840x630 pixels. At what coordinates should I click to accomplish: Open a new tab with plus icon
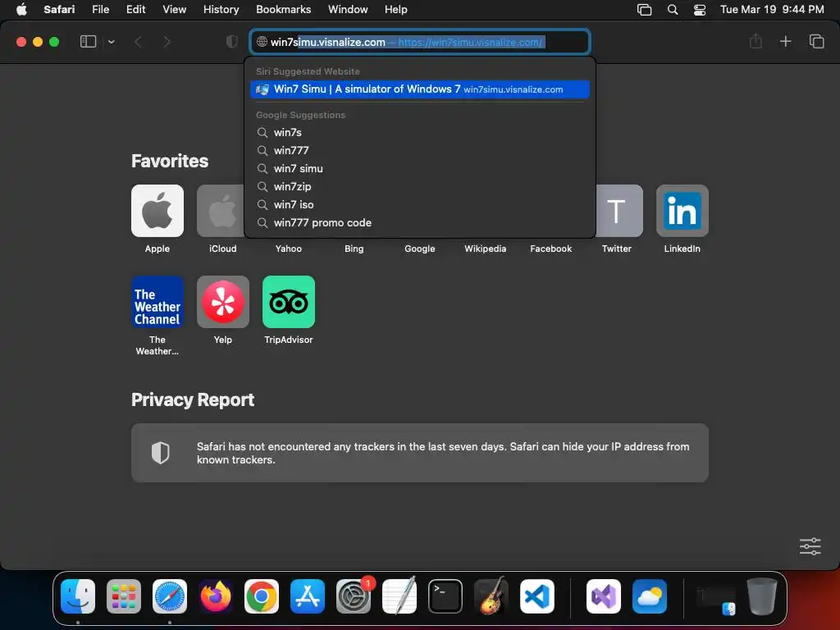click(785, 41)
